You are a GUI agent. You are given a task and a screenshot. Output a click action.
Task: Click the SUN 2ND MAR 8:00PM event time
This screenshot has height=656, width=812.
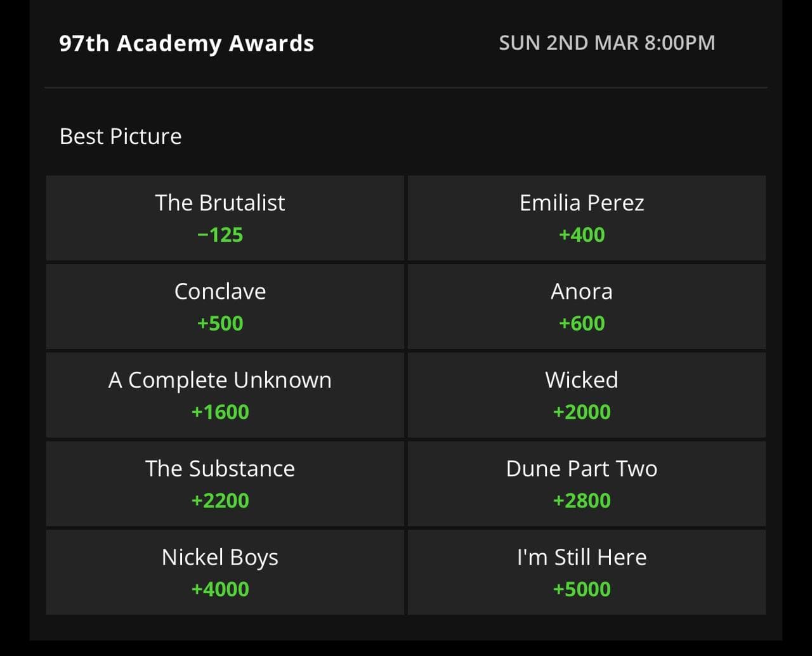(607, 43)
